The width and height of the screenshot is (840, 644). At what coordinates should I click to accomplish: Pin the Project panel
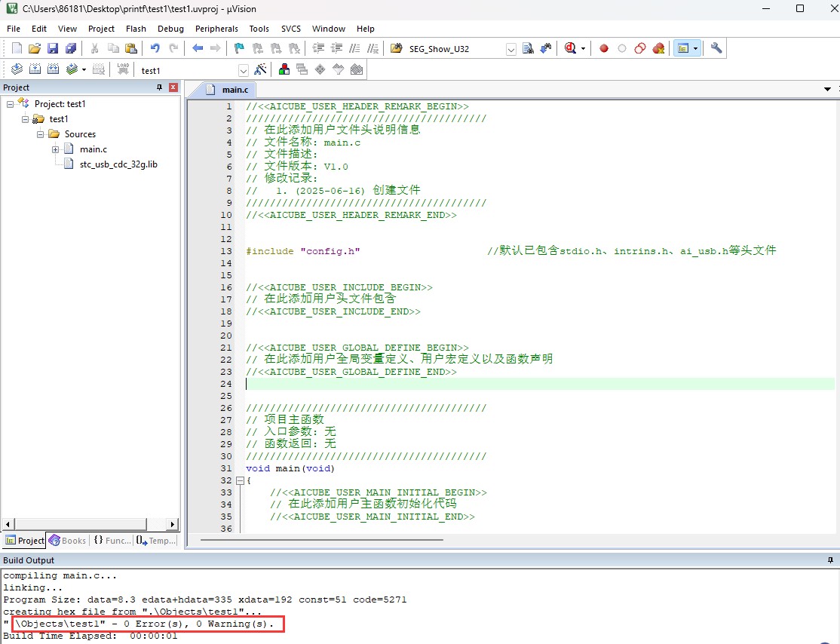pyautogui.click(x=159, y=87)
